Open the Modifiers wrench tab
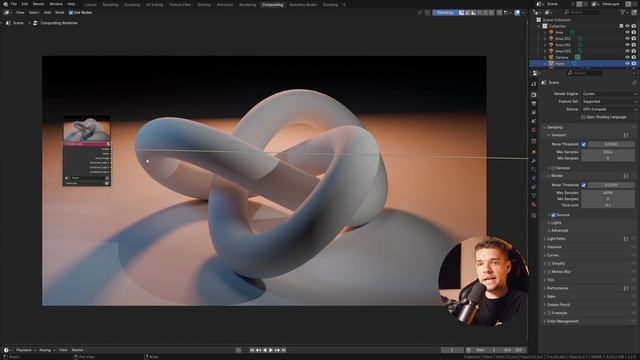The width and height of the screenshot is (640, 360). pos(533,161)
